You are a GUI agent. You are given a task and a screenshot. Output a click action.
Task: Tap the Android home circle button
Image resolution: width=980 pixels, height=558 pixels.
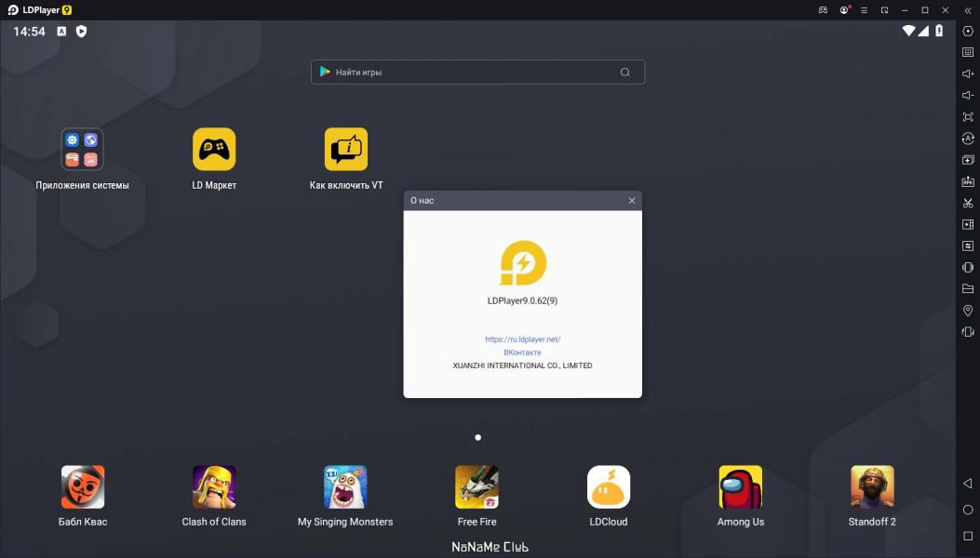pyautogui.click(x=968, y=510)
